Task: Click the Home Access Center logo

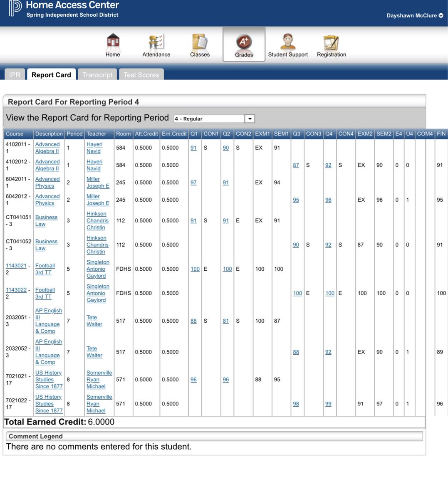Action: [x=15, y=8]
